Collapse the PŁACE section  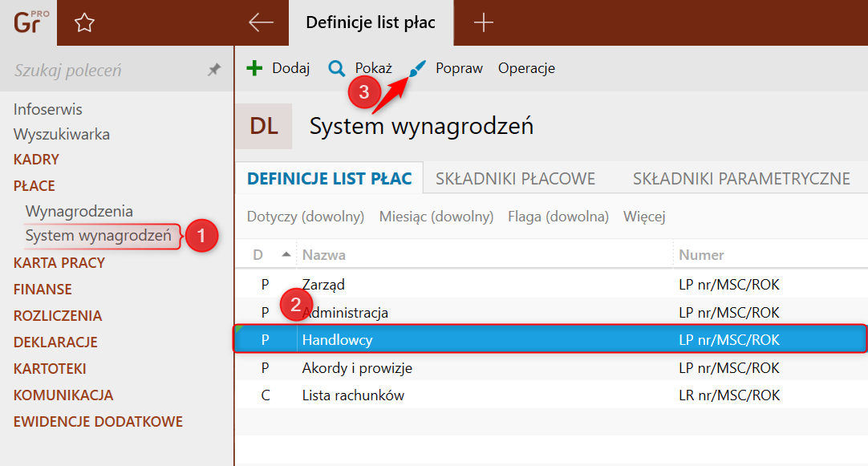[34, 185]
